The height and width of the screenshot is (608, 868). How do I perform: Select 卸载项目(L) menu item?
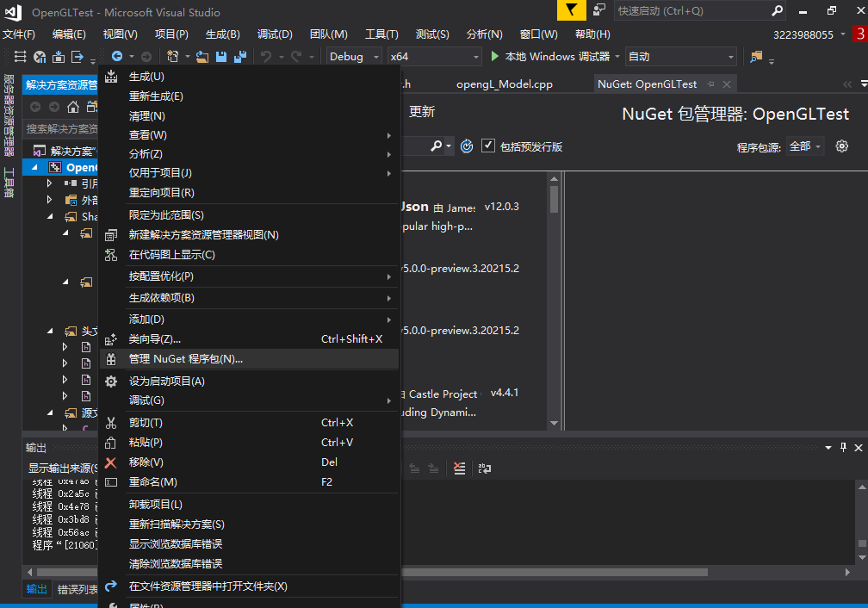click(x=249, y=505)
